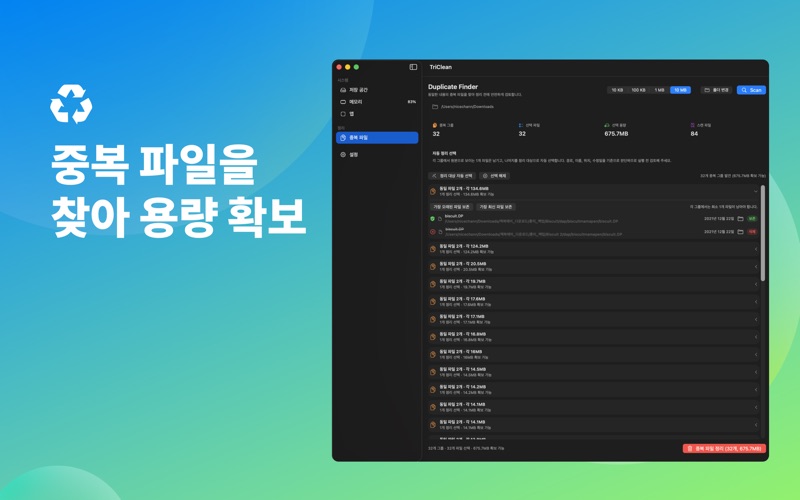Click the 14.2MB group row title

[x=463, y=387]
